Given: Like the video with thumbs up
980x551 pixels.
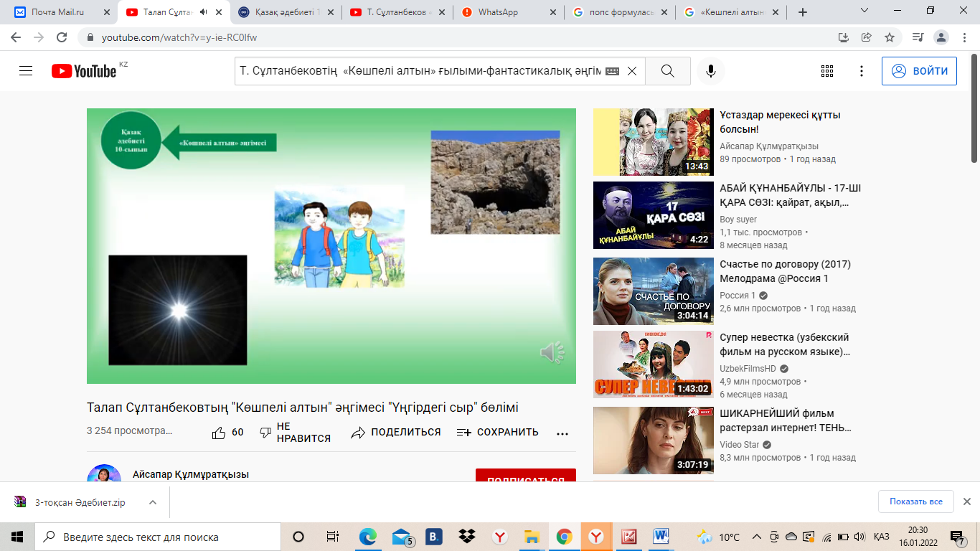Looking at the screenshot, I should pos(227,432).
